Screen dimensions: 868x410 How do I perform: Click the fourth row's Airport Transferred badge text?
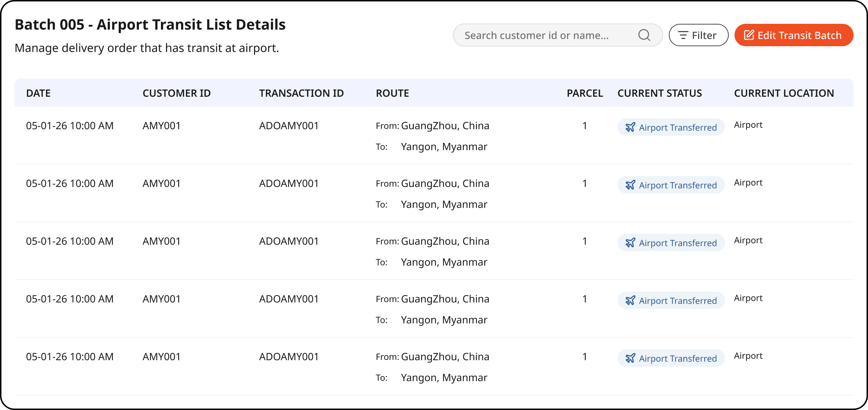pos(678,301)
